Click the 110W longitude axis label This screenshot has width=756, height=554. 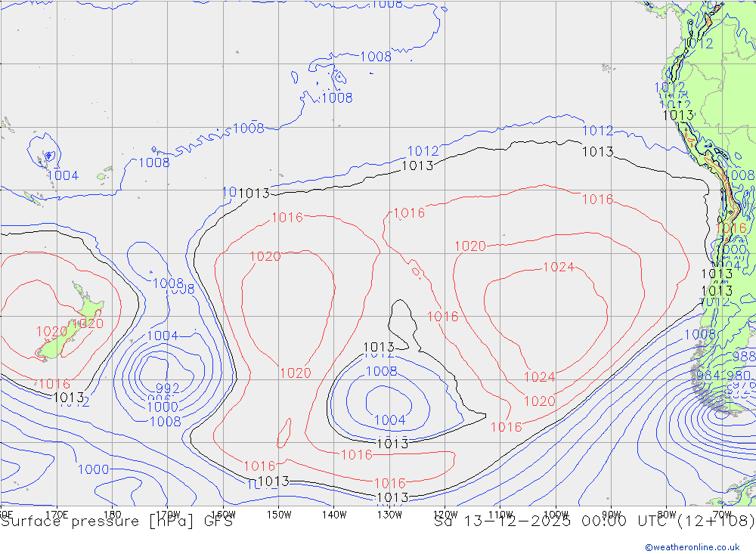point(500,515)
